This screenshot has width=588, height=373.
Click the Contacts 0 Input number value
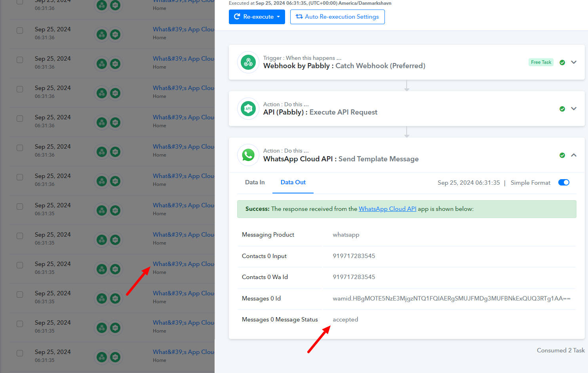coord(354,256)
